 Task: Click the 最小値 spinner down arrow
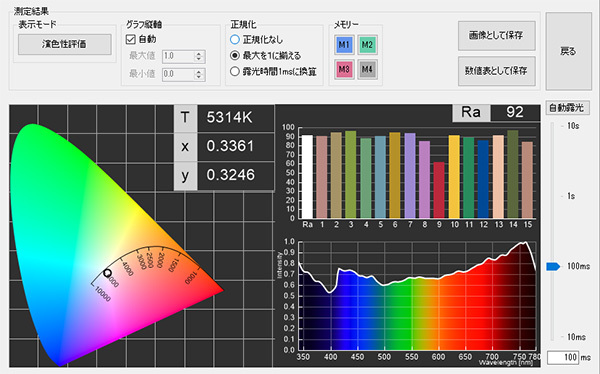(199, 77)
